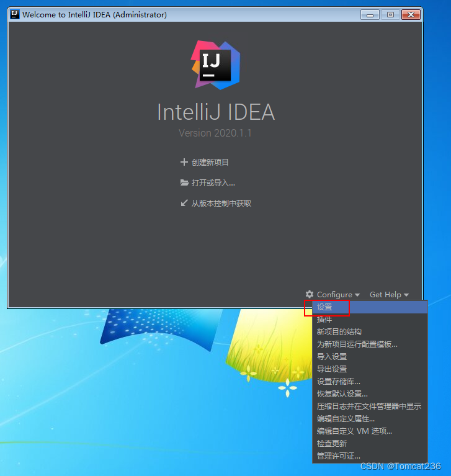Open 设置存储库... menu entry
451x476 pixels.
click(x=370, y=382)
